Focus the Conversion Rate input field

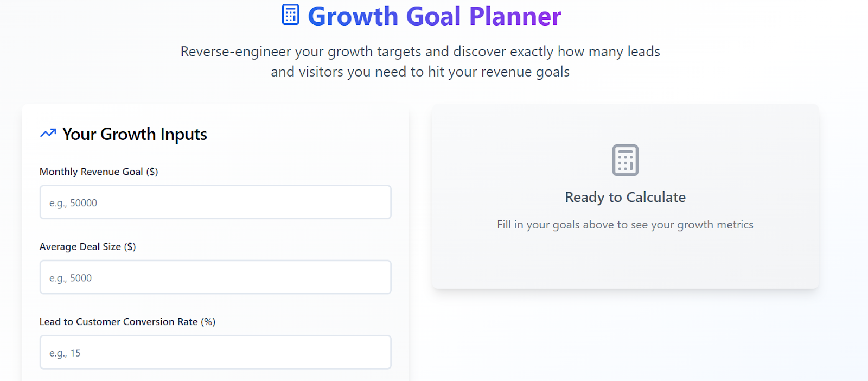pyautogui.click(x=215, y=352)
